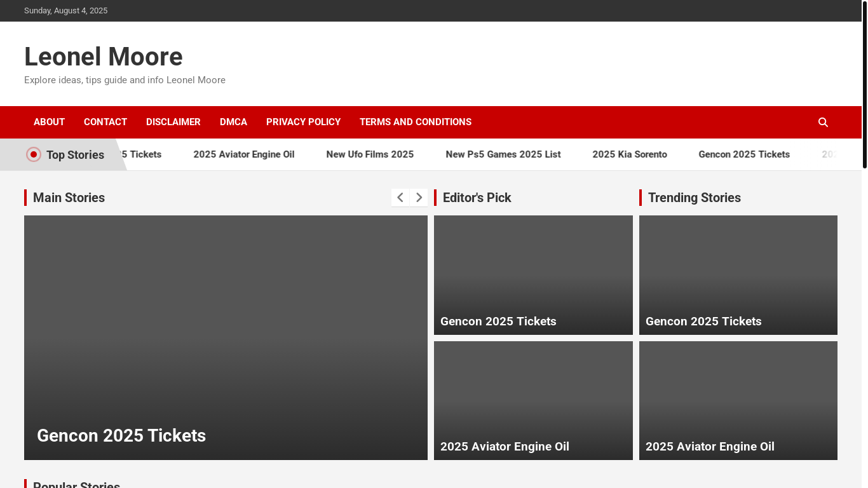
Task: Open ticker link Gencon 2025 Tickets
Action: (x=744, y=154)
